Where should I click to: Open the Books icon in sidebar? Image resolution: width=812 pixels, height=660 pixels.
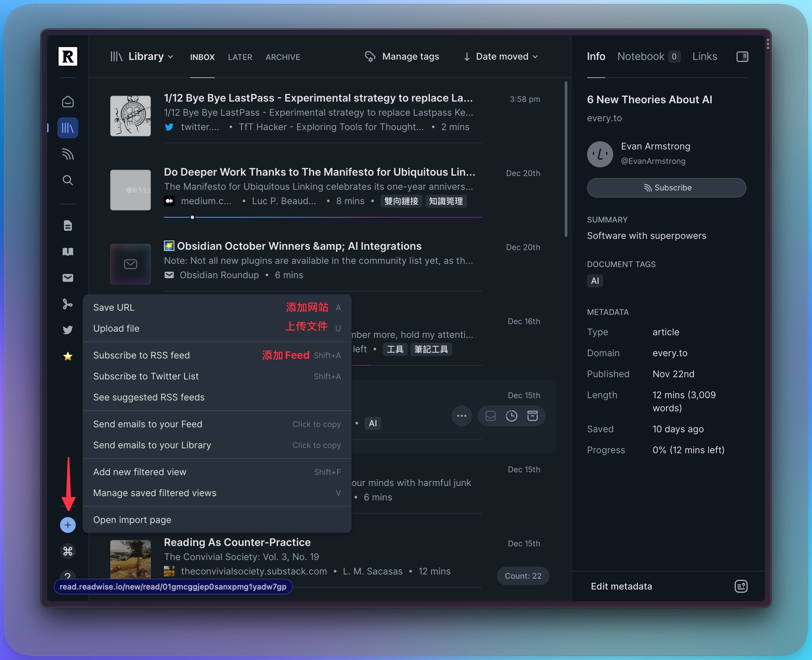coord(68,252)
